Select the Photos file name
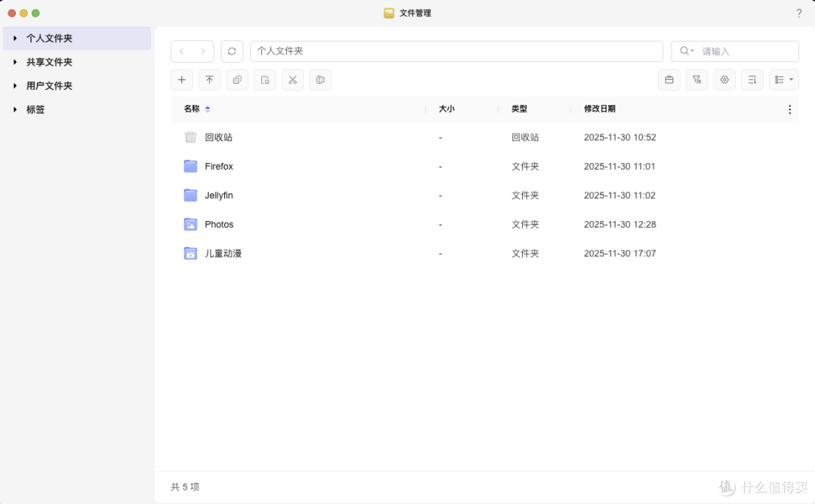 pyautogui.click(x=219, y=225)
